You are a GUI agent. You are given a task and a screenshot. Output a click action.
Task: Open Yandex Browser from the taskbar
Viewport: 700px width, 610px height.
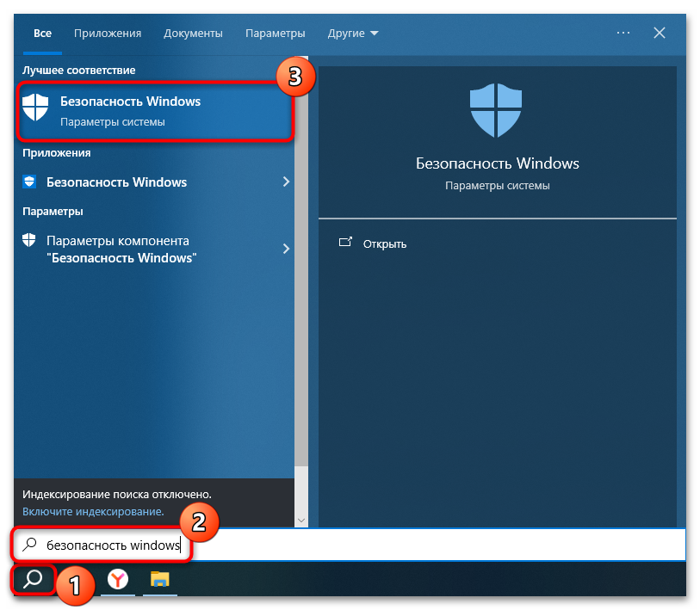pos(118,580)
